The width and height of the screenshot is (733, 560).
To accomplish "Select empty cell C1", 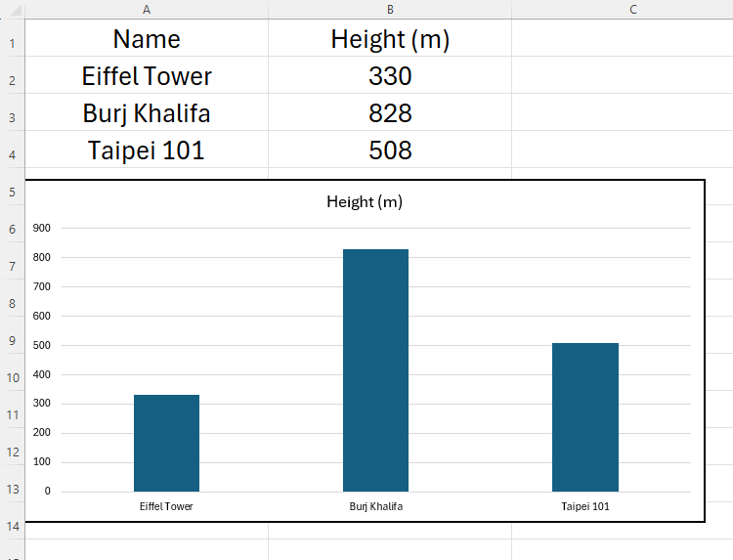I will point(623,38).
